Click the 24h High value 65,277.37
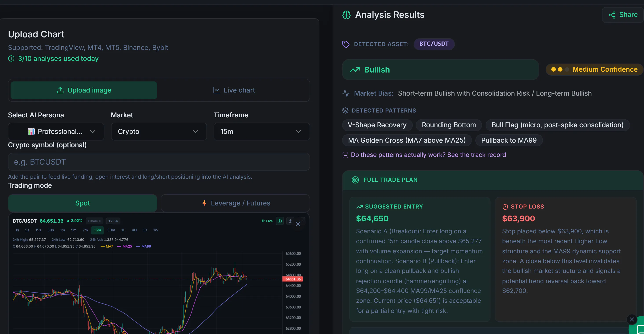This screenshot has width=644, height=334. pos(37,240)
